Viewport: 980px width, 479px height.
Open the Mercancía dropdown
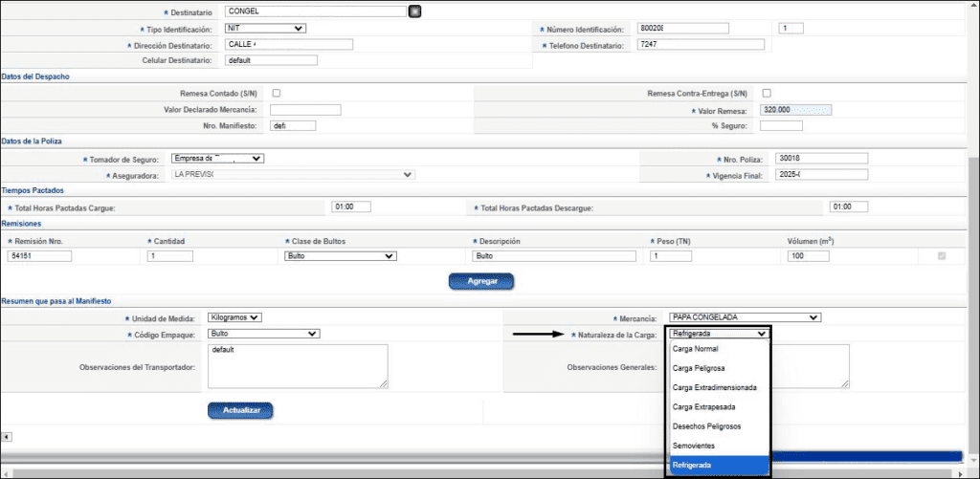click(746, 317)
